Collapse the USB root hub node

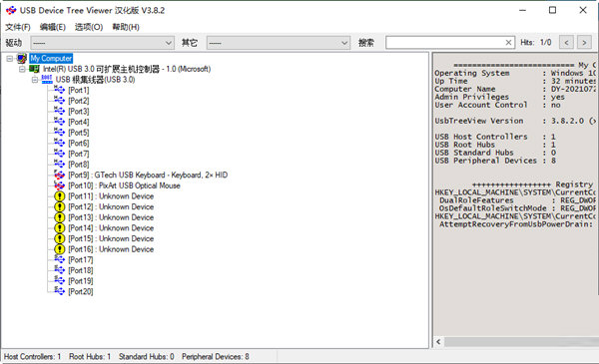(34, 80)
